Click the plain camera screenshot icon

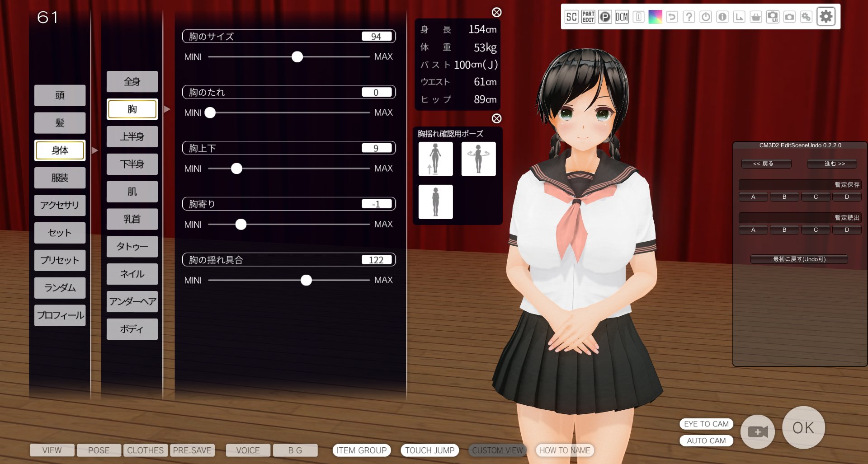tap(789, 17)
